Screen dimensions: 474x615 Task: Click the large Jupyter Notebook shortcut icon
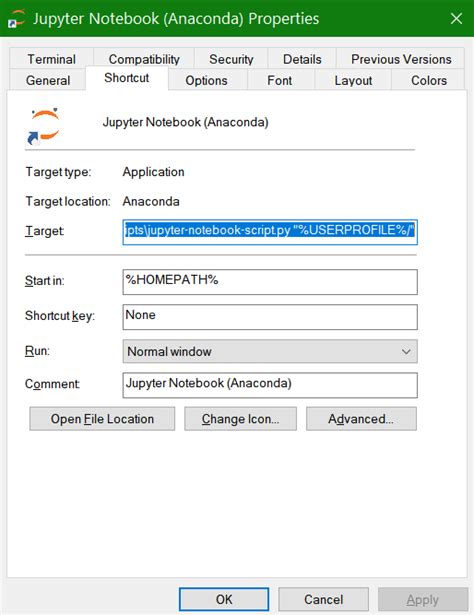[x=44, y=126]
